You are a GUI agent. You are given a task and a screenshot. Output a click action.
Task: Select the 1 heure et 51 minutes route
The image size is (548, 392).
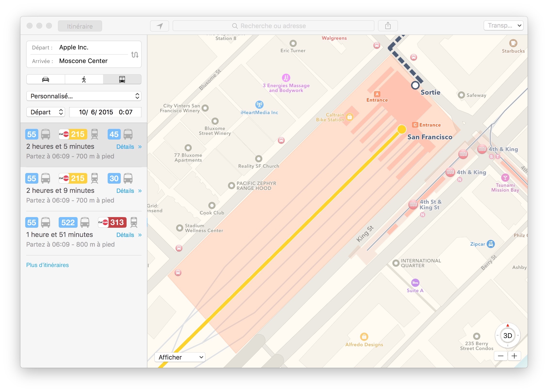coord(84,233)
